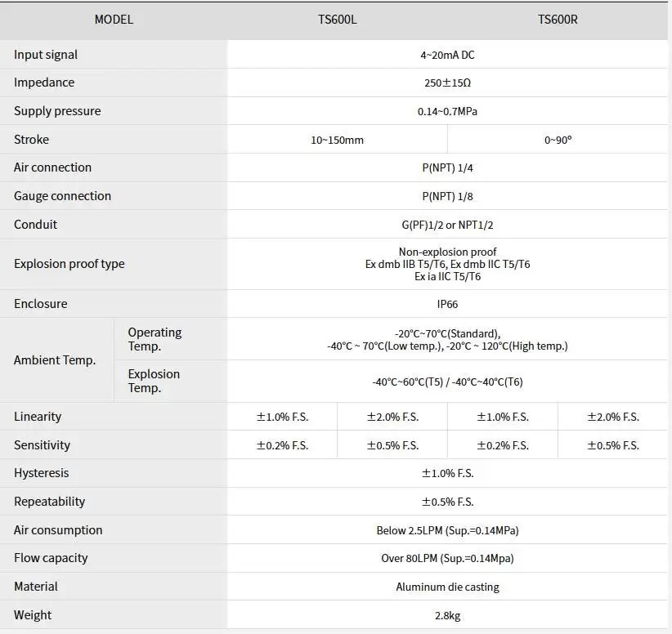Select the Operating Temp. sub-label
The height and width of the screenshot is (634, 672).
pyautogui.click(x=155, y=339)
